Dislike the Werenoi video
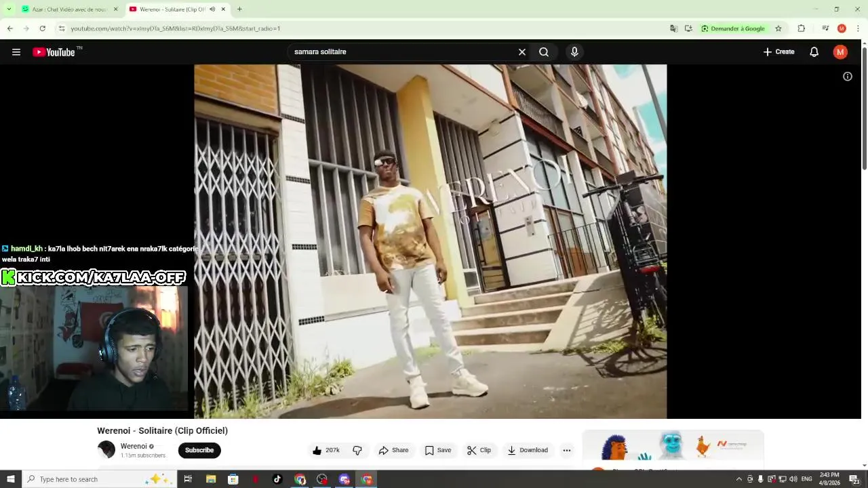 point(357,450)
